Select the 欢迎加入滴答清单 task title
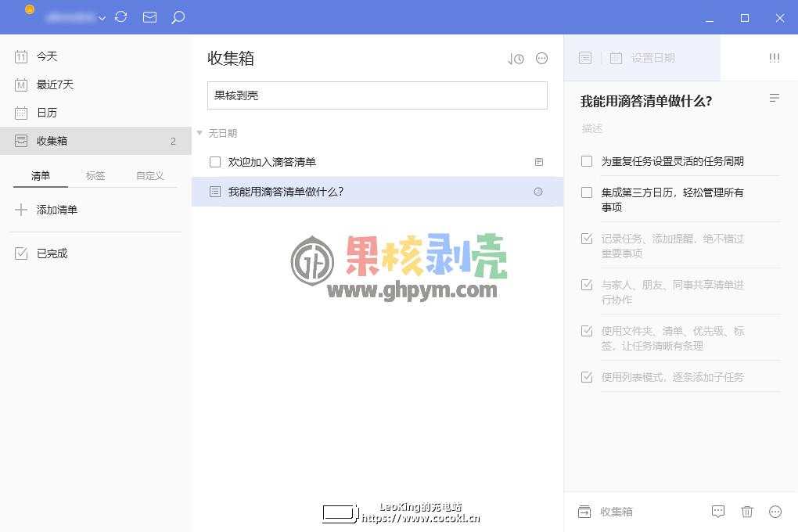The width and height of the screenshot is (798, 532). tap(271, 162)
